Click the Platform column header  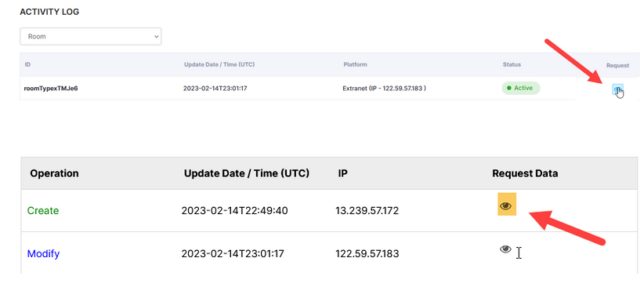(355, 64)
